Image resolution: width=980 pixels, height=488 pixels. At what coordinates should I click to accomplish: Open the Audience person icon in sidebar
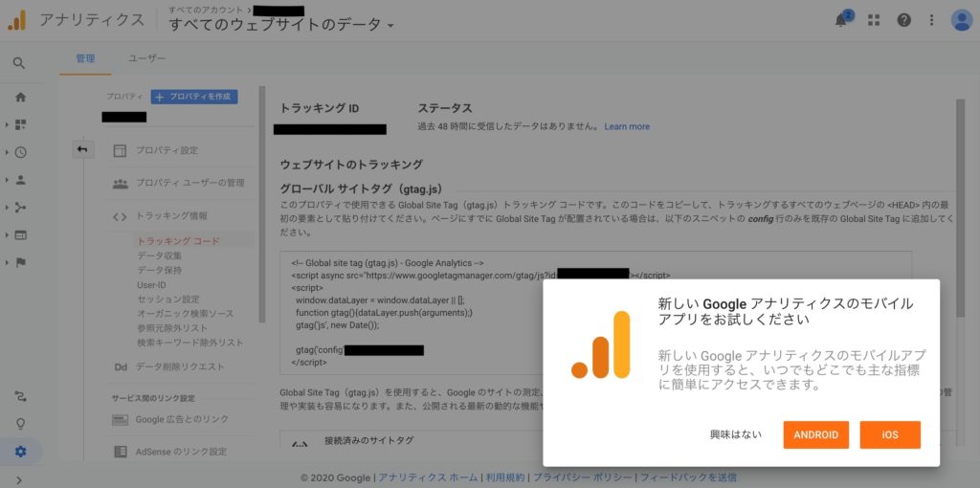click(x=20, y=180)
